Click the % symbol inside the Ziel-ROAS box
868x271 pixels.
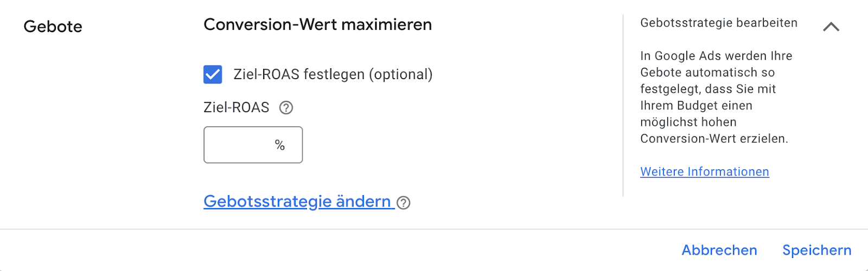point(280,145)
